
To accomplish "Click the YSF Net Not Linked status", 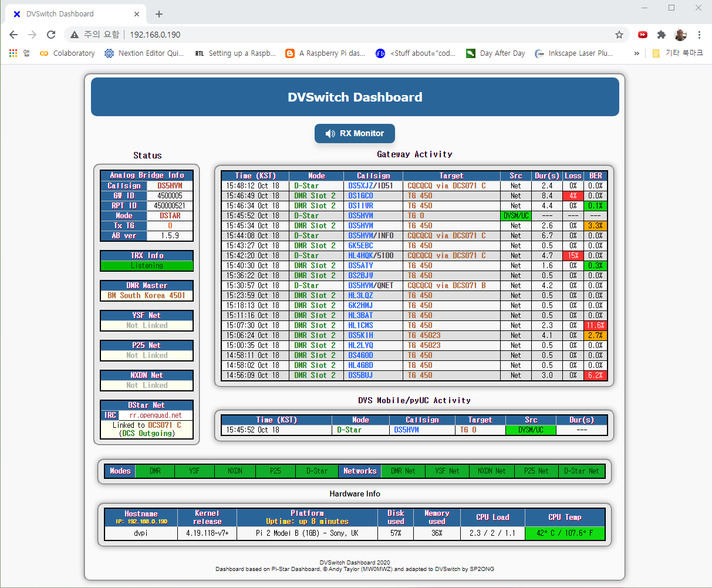I will [x=147, y=326].
